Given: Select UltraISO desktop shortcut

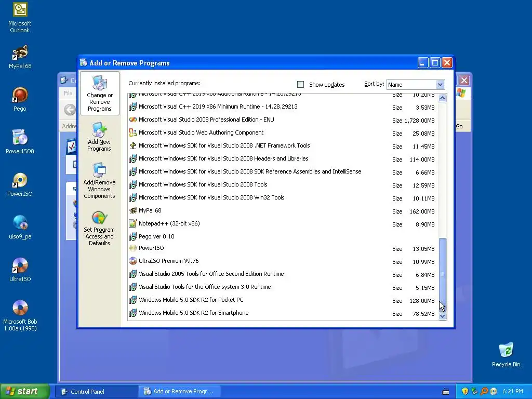Looking at the screenshot, I should coord(20,270).
